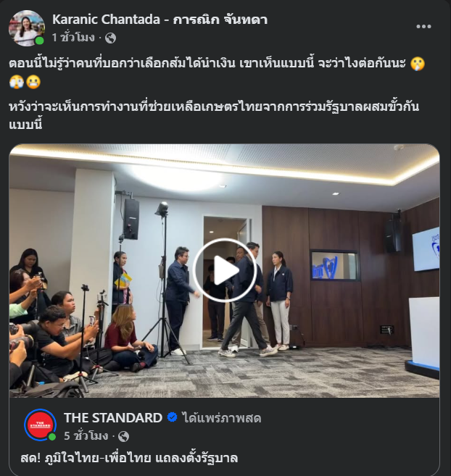The image size is (451, 476).
Task: Open the Karanic Chantada profile name link
Action: click(x=160, y=20)
